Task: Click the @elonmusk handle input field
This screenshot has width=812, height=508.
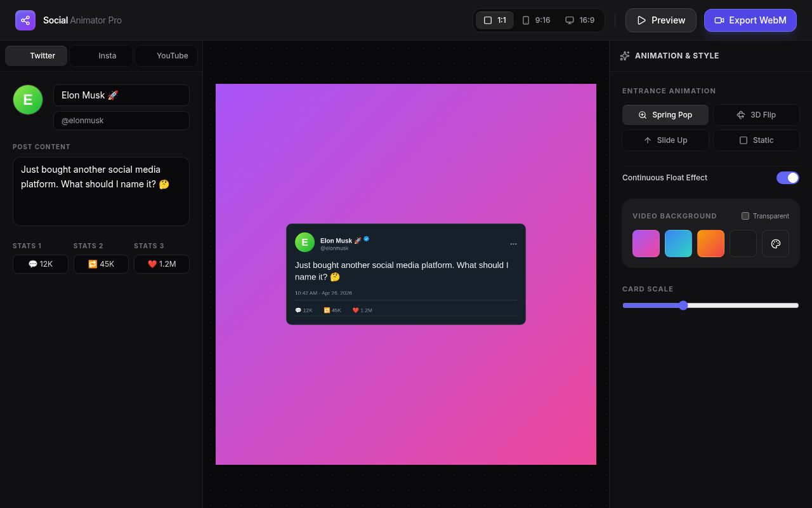Action: tap(121, 121)
